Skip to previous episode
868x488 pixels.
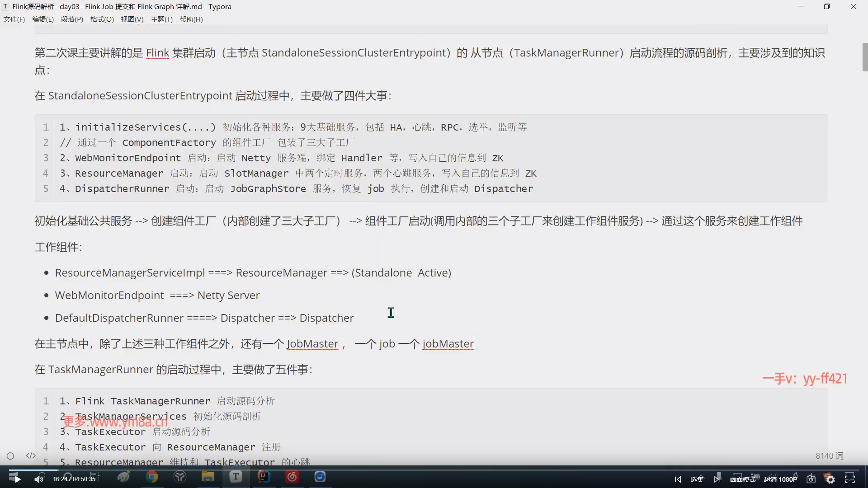(678, 479)
